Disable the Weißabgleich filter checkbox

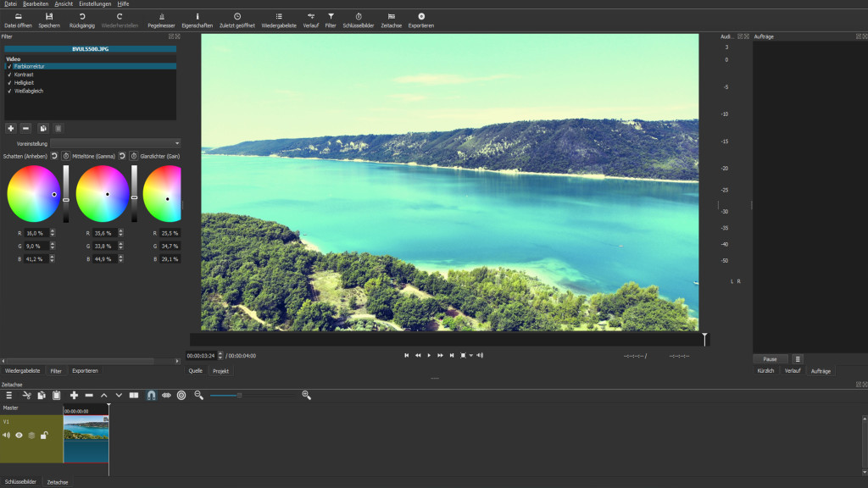point(9,91)
